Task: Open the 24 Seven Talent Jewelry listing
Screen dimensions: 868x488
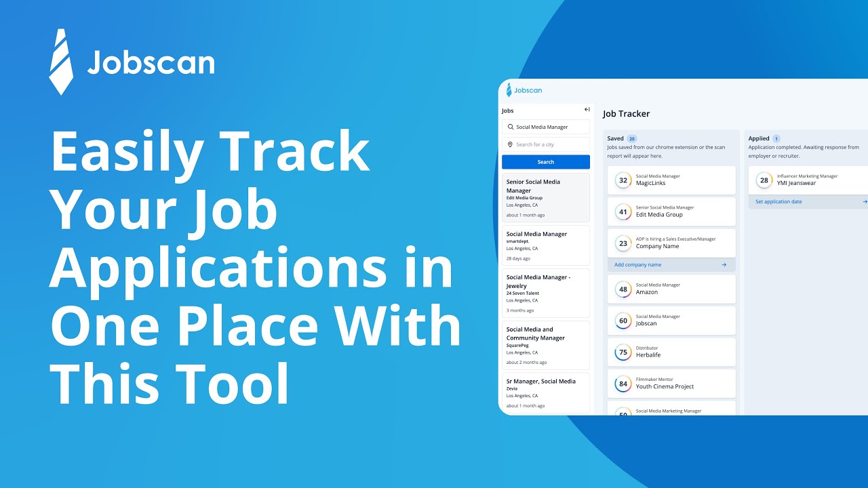Action: coord(546,293)
